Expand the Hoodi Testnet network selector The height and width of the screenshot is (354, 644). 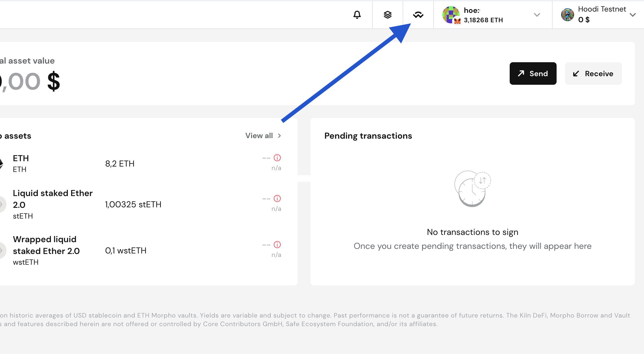633,15
